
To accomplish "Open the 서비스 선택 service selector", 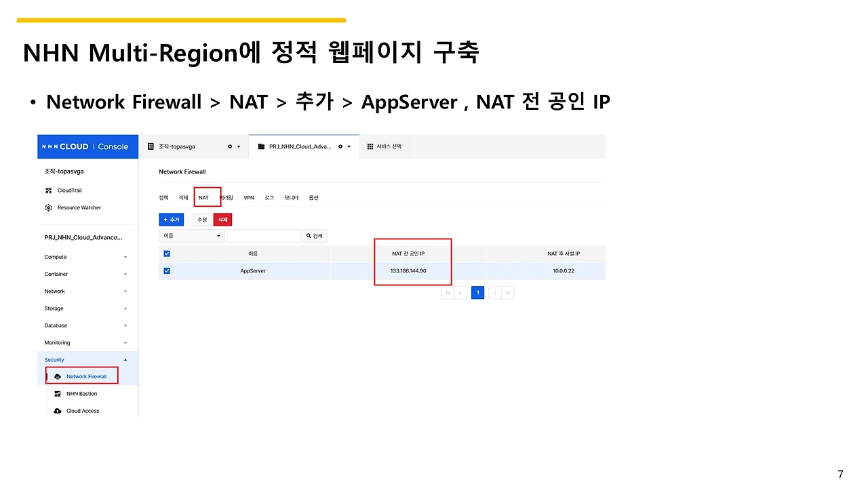I will (x=384, y=146).
